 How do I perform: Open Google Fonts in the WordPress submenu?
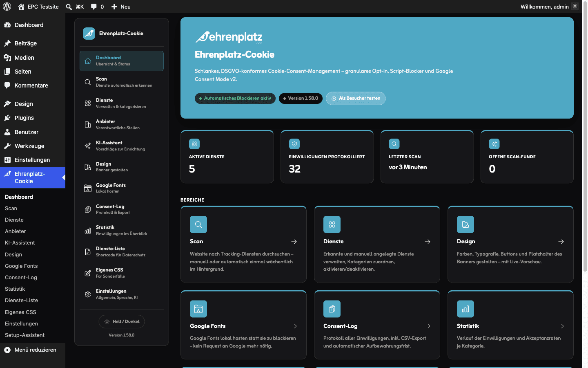coord(21,266)
